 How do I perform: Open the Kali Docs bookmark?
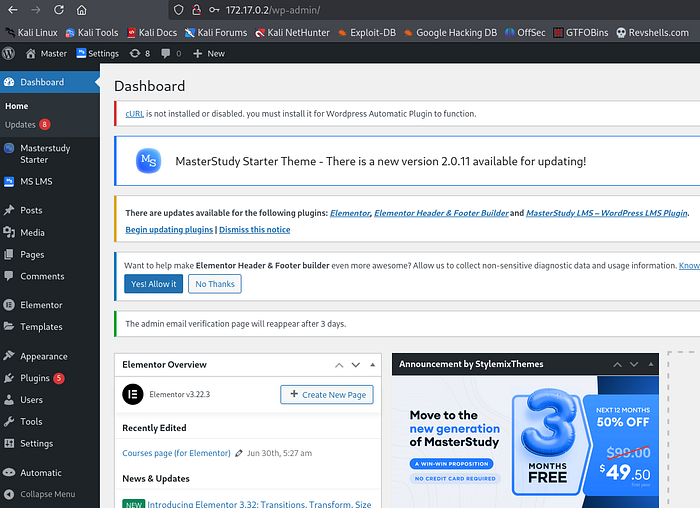pos(152,33)
